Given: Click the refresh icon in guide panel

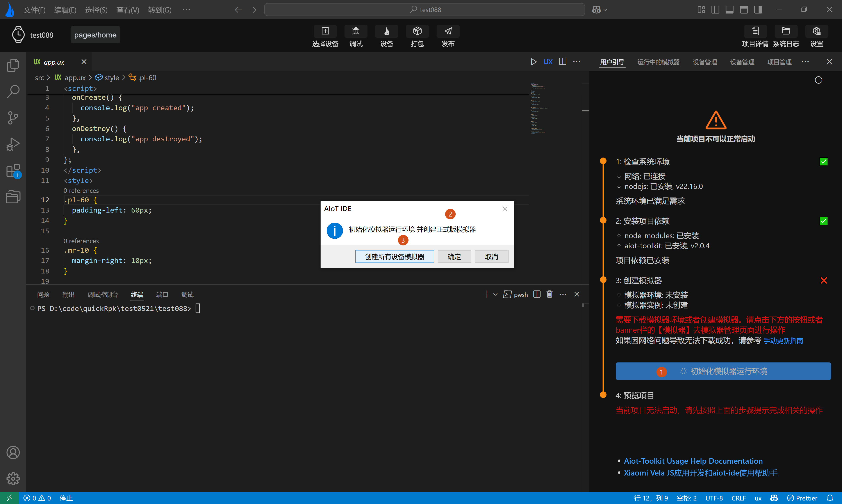Looking at the screenshot, I should (818, 80).
